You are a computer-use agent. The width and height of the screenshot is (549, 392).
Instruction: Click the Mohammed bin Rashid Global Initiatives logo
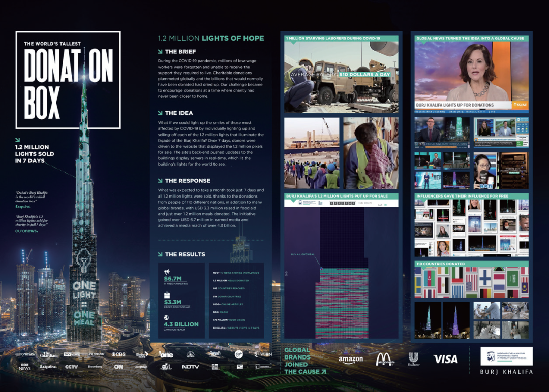coord(506,356)
